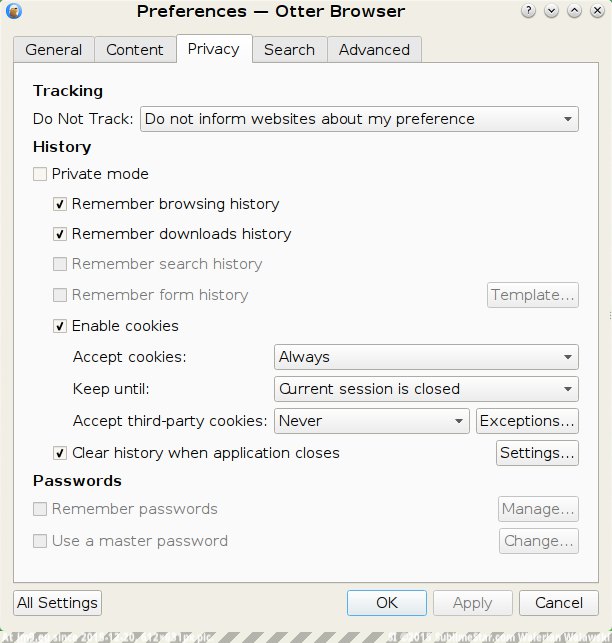
Task: Uncheck Remember downloads history
Action: (x=60, y=234)
